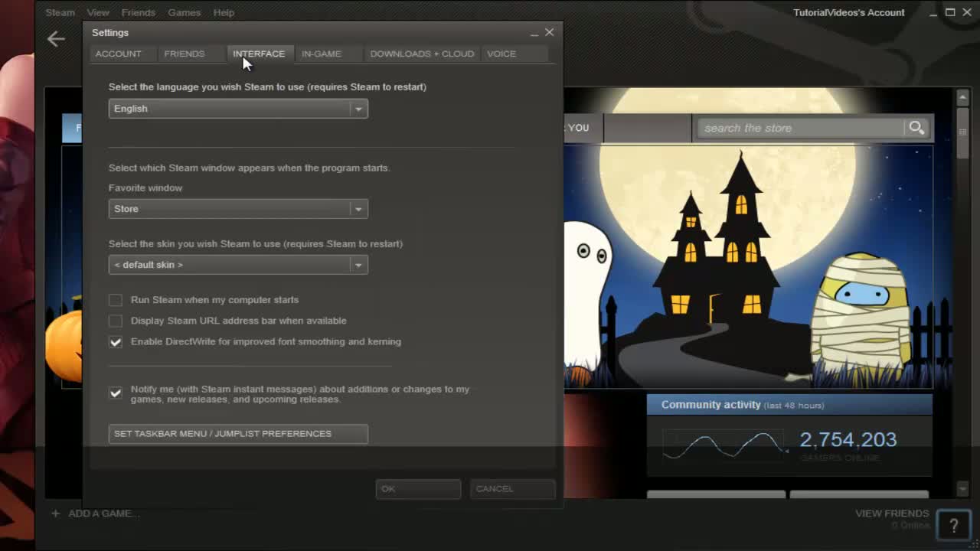Image resolution: width=980 pixels, height=551 pixels.
Task: Open the View menu
Action: (x=98, y=12)
